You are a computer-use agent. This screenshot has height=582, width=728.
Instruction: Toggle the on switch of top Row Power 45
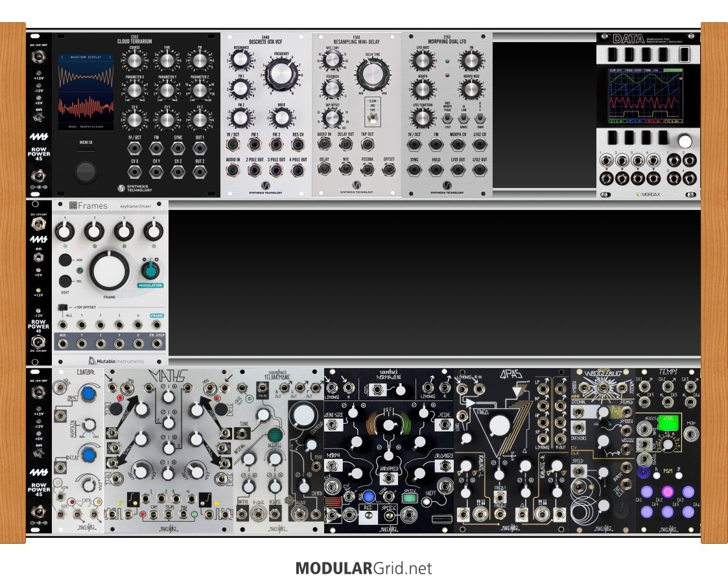[x=38, y=117]
